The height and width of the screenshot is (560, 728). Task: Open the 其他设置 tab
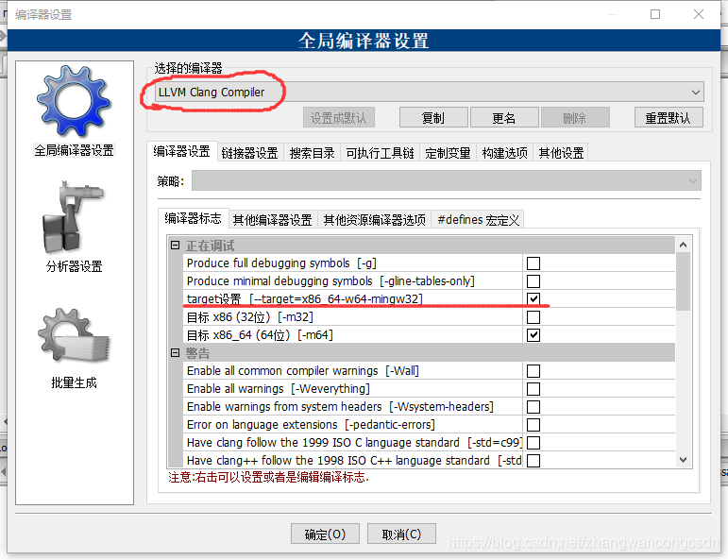561,153
